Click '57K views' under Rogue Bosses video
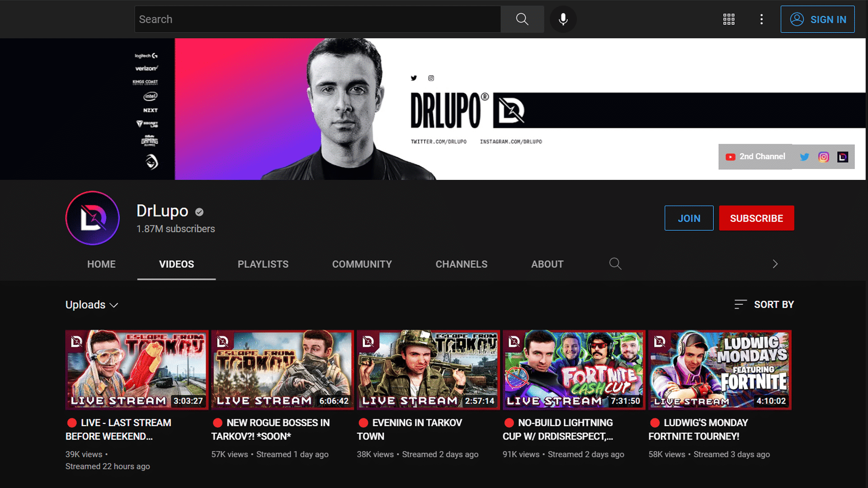The height and width of the screenshot is (488, 868). 230,454
